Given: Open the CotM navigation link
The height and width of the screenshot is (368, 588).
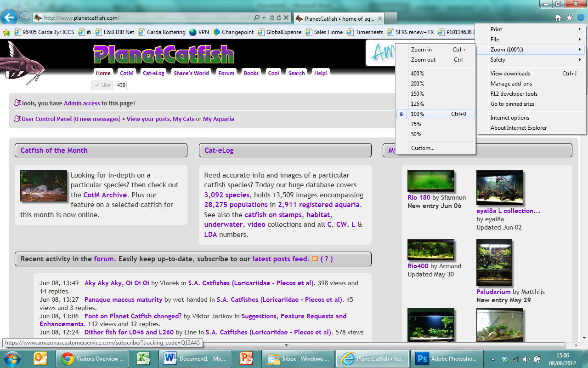Looking at the screenshot, I should click(127, 73).
